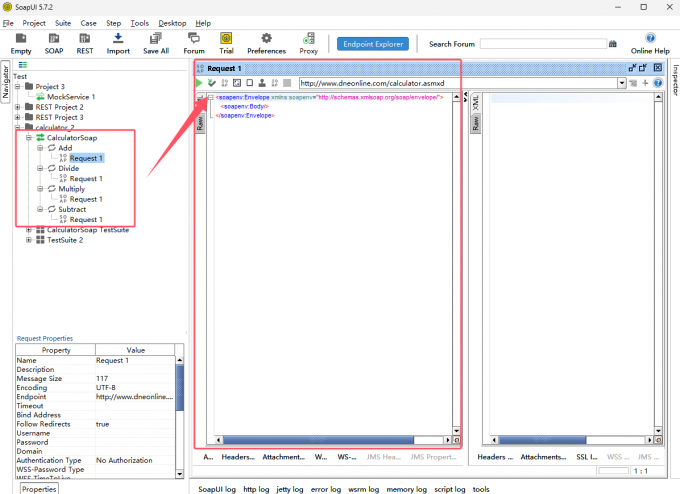
Task: Submit request with green play arrow
Action: tap(199, 83)
